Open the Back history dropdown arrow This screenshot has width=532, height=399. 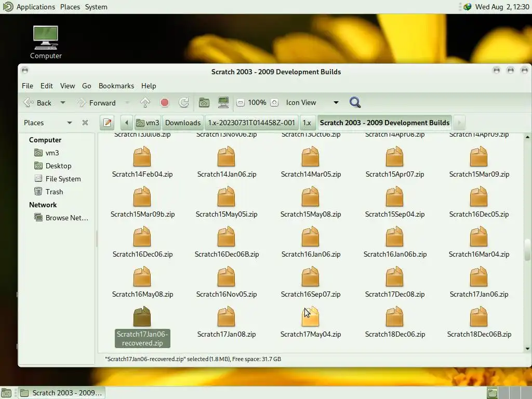63,102
